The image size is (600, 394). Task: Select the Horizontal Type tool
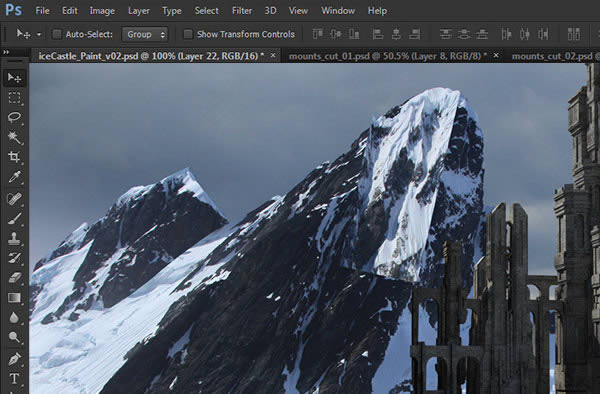point(15,379)
